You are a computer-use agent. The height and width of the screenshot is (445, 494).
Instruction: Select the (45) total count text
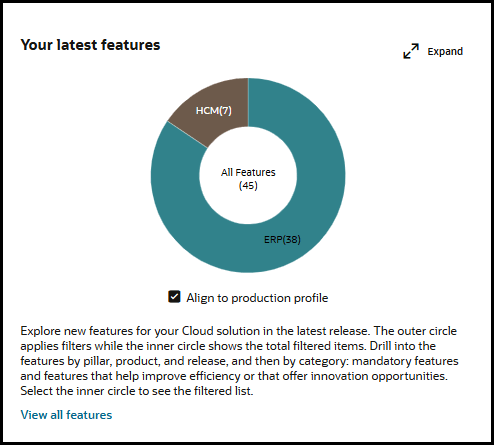(248, 185)
